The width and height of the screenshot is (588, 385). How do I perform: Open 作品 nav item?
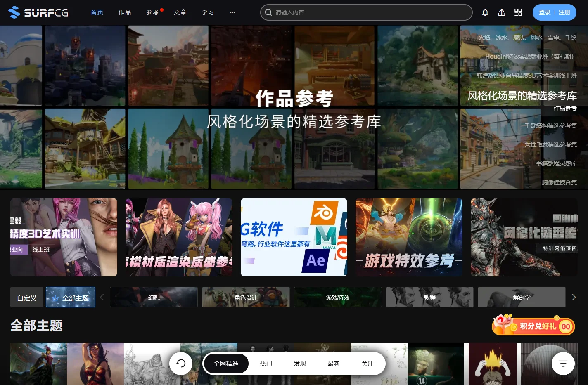(125, 12)
